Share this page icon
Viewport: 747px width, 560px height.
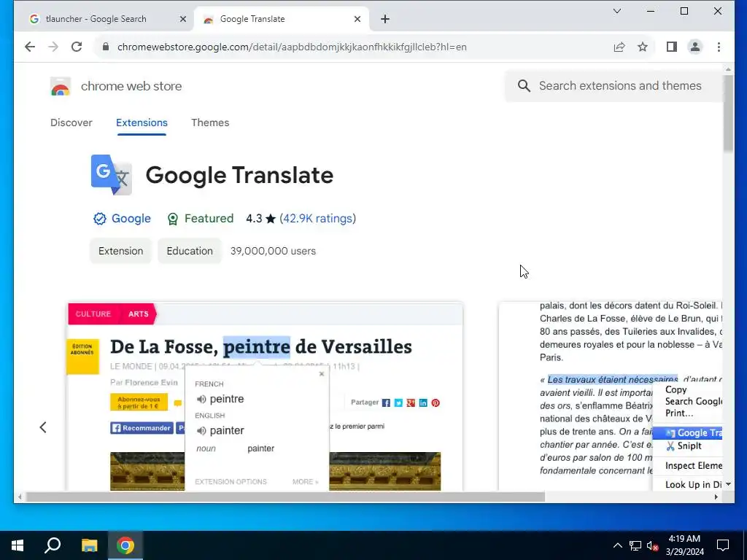619,47
